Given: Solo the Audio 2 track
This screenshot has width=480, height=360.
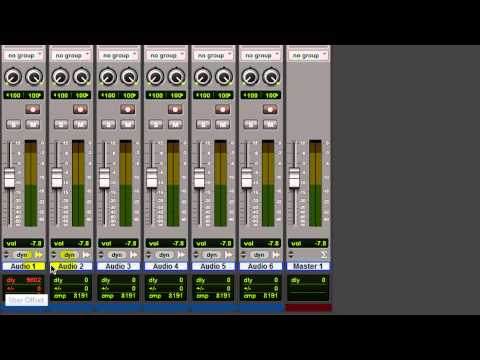Looking at the screenshot, I should pyautogui.click(x=61, y=124).
